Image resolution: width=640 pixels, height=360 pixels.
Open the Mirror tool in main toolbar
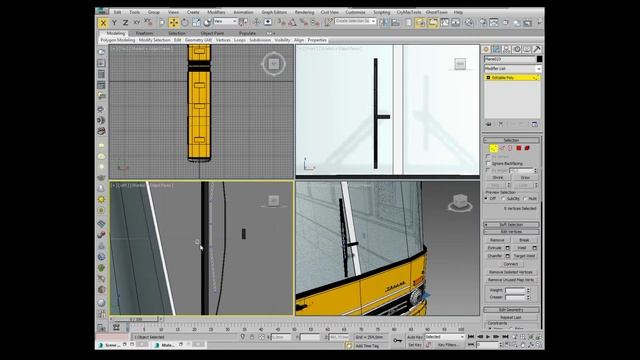click(384, 22)
